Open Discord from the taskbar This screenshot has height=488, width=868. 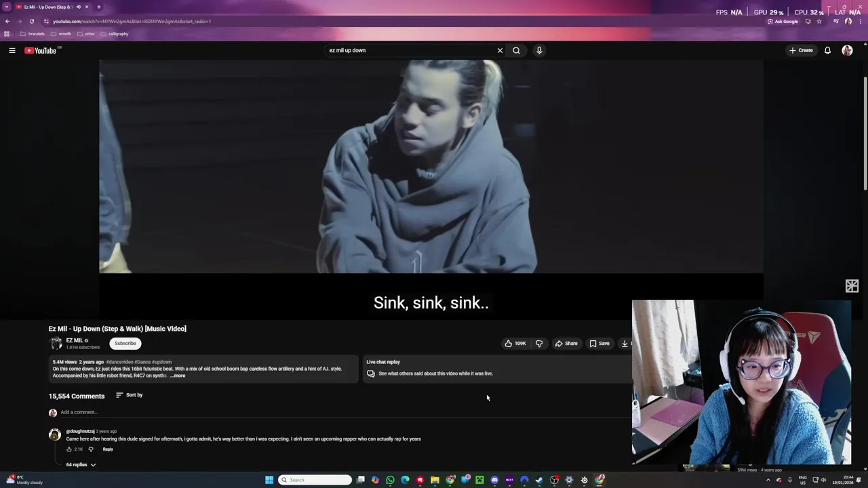494,480
